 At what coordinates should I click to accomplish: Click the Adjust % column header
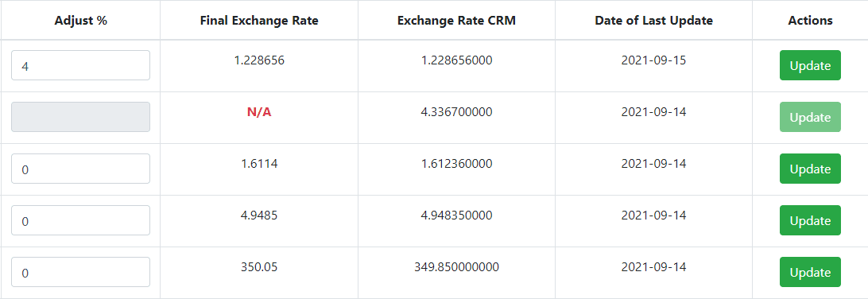pos(81,21)
